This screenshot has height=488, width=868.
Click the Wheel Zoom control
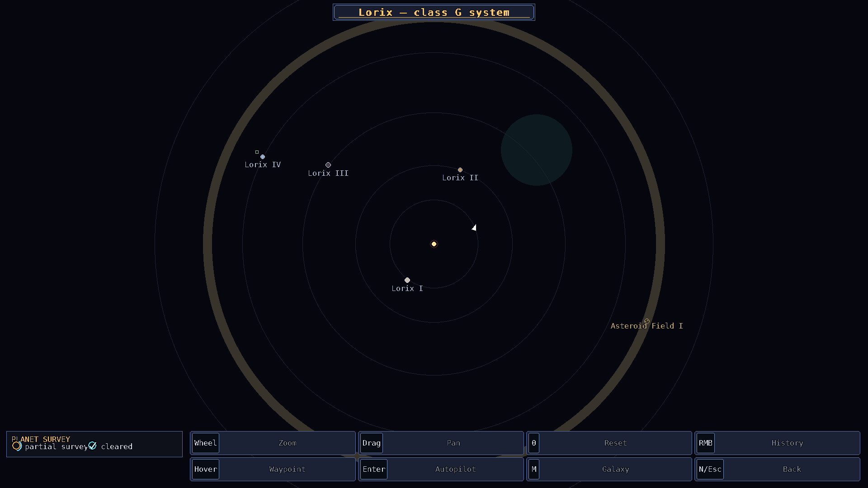273,443
